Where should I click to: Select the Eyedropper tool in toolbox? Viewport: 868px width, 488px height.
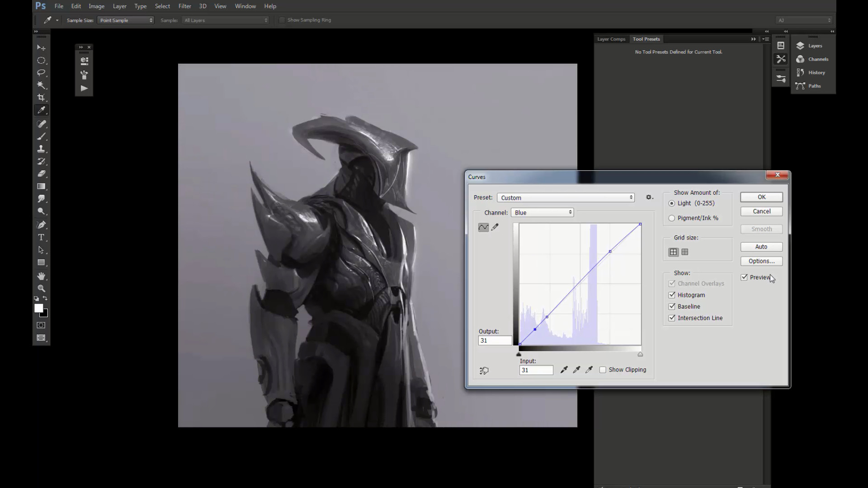(41, 110)
